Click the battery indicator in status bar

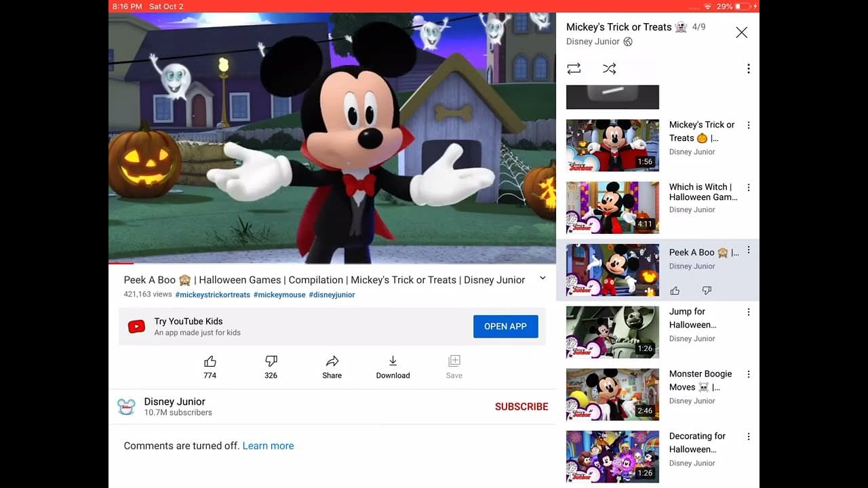742,6
